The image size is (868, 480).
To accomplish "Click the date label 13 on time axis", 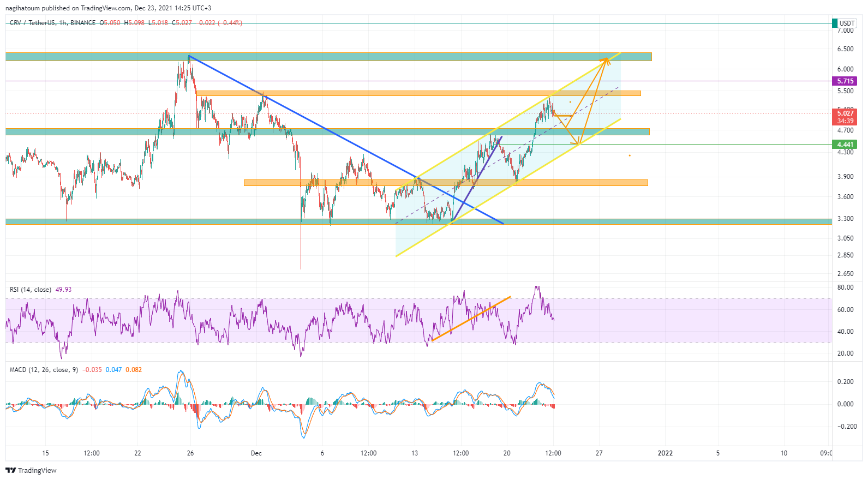I will click(415, 453).
